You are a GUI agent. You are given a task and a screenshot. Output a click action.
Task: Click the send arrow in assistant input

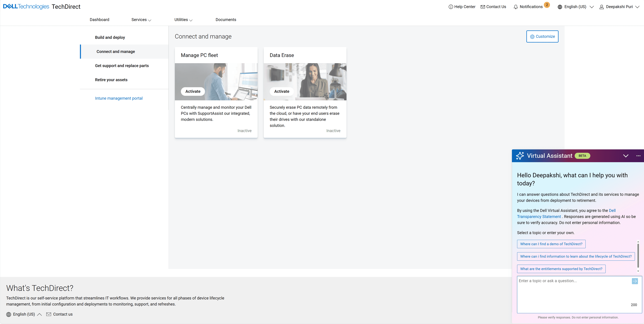635,281
